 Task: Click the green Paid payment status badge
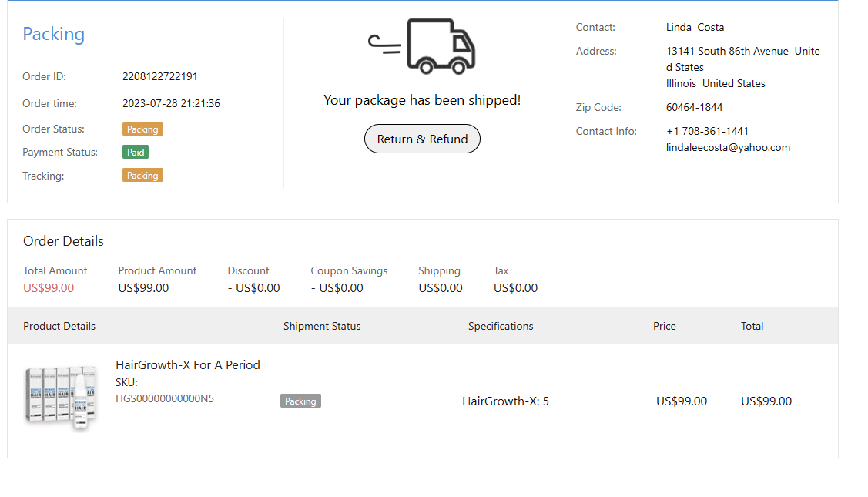click(136, 153)
